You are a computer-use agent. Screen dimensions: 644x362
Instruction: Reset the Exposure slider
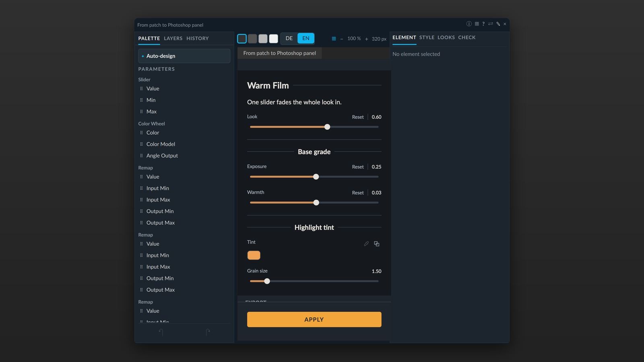[358, 167]
